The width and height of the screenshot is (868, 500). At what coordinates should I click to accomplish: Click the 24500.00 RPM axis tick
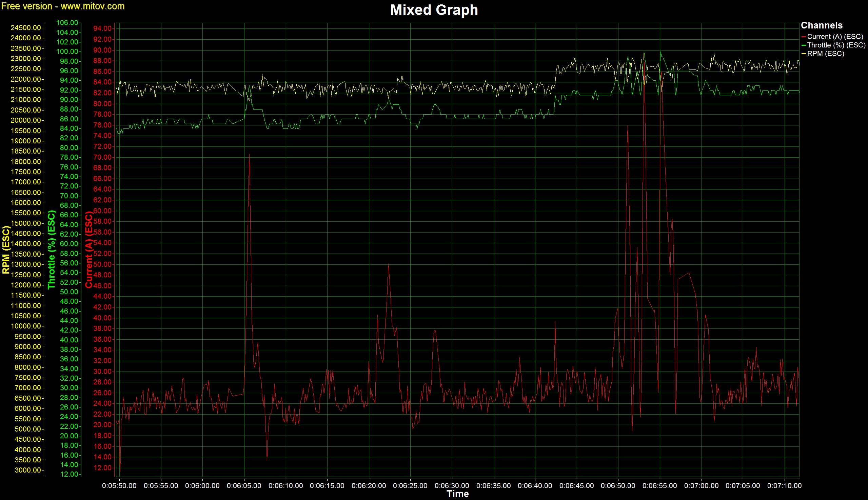25,28
